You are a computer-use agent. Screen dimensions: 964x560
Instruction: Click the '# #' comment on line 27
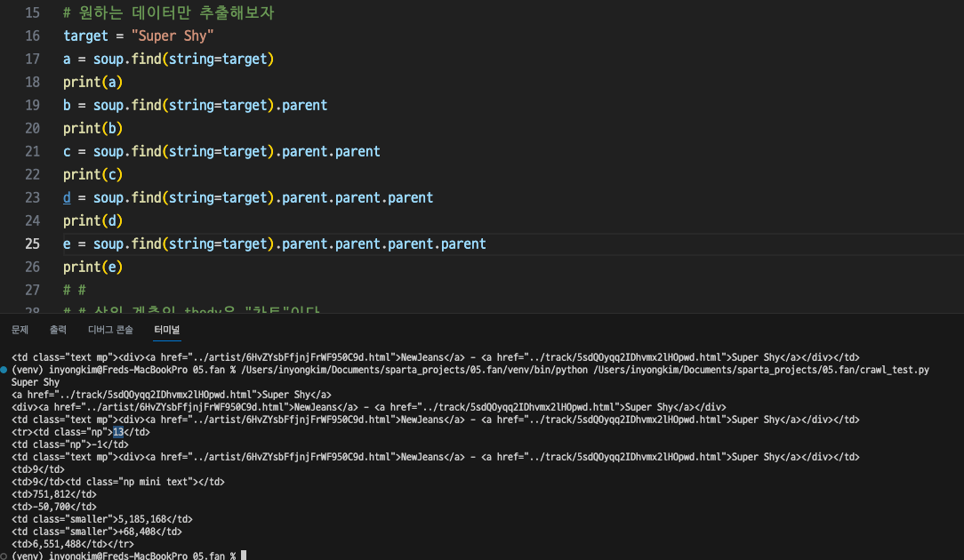(x=75, y=290)
